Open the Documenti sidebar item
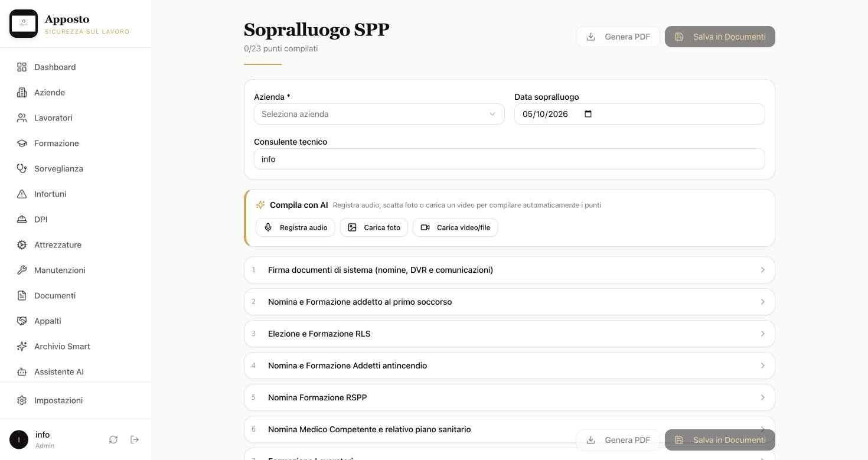 pos(76,295)
